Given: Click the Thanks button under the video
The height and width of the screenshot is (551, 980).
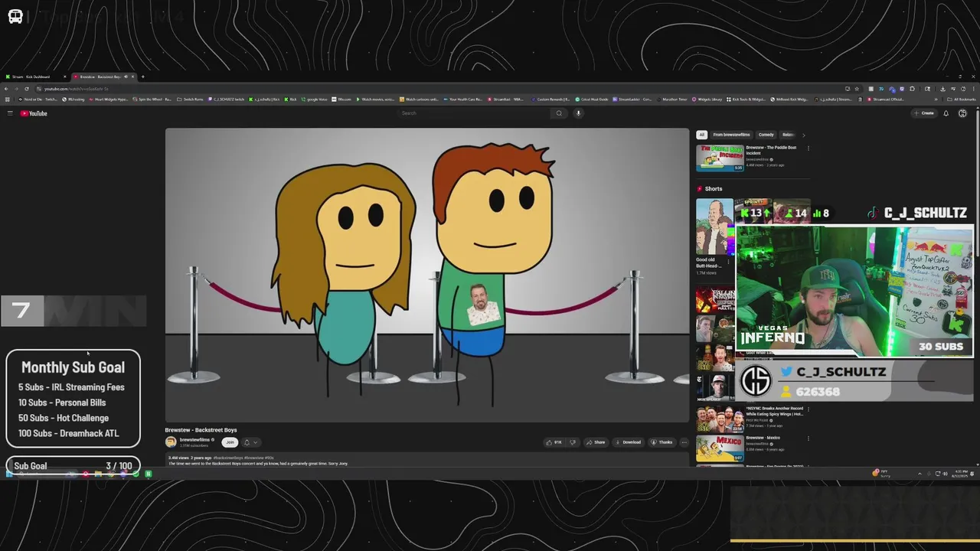Looking at the screenshot, I should (x=662, y=442).
